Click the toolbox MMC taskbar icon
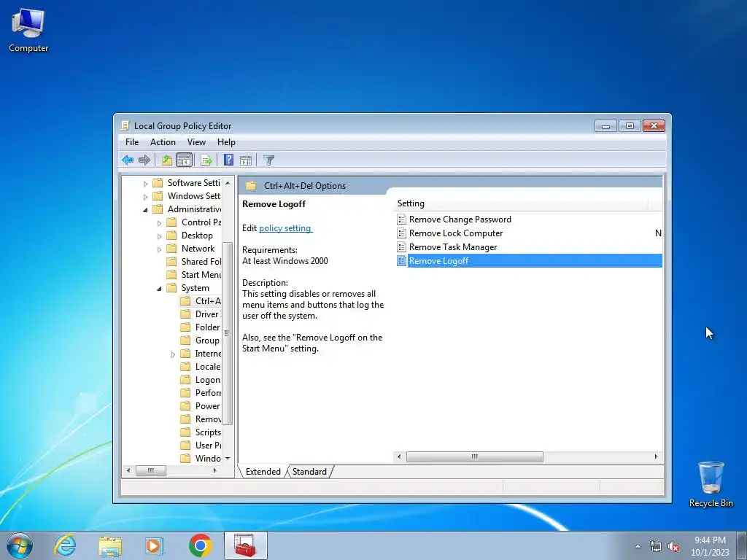 pos(245,545)
